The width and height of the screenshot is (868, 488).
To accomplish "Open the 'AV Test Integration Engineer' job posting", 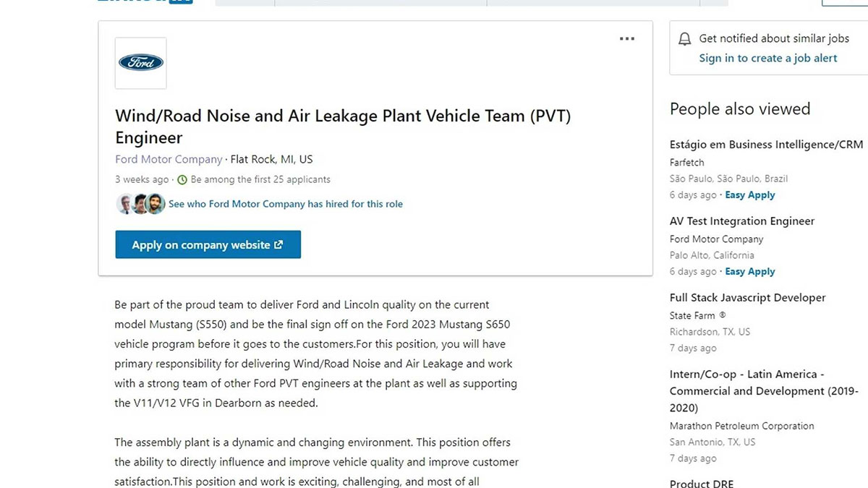I will coord(742,221).
